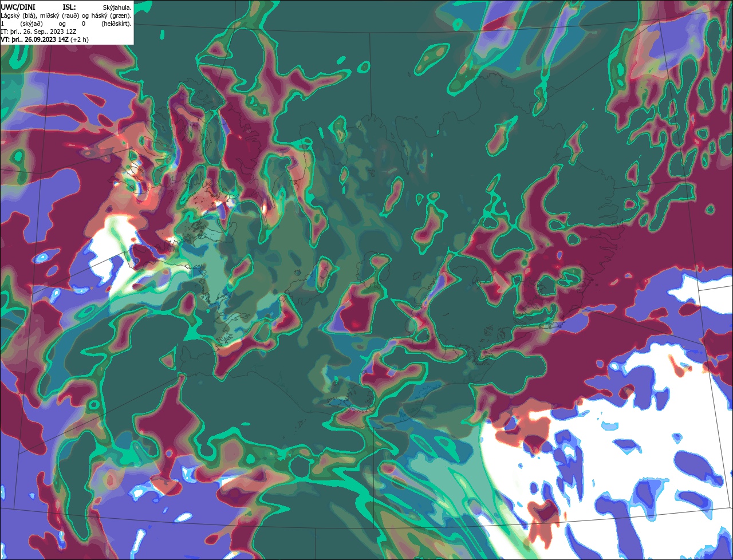Click the 'UWC/DINI' model label

click(18, 7)
